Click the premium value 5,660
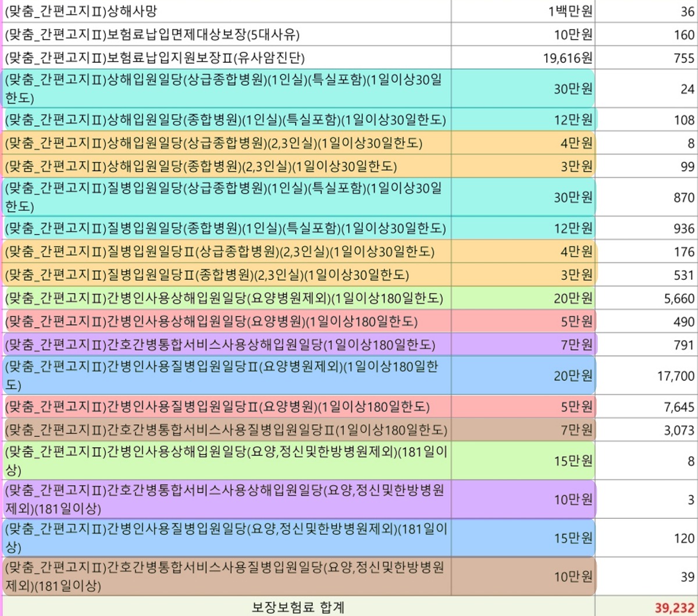 click(x=679, y=299)
